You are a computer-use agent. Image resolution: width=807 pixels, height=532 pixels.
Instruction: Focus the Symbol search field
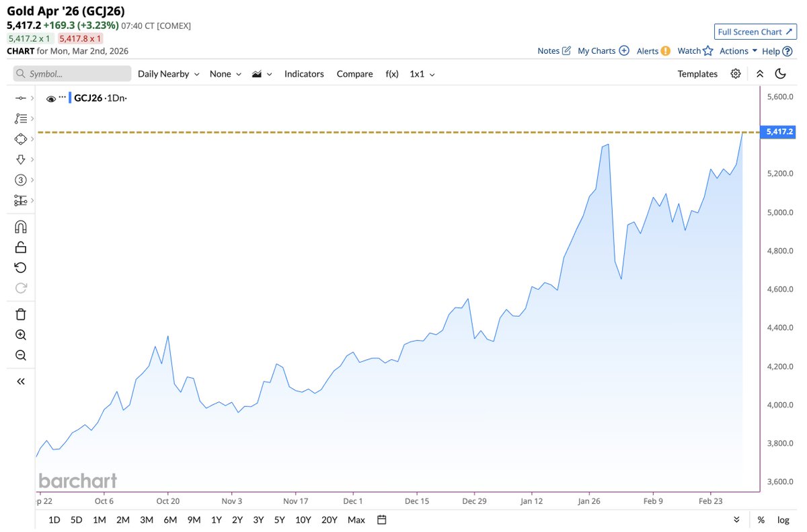click(x=73, y=74)
